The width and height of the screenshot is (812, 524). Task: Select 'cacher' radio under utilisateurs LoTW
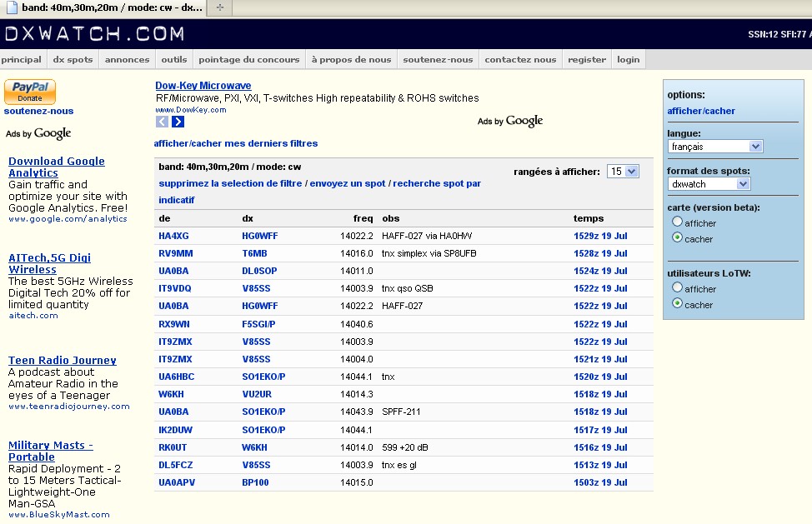(677, 303)
